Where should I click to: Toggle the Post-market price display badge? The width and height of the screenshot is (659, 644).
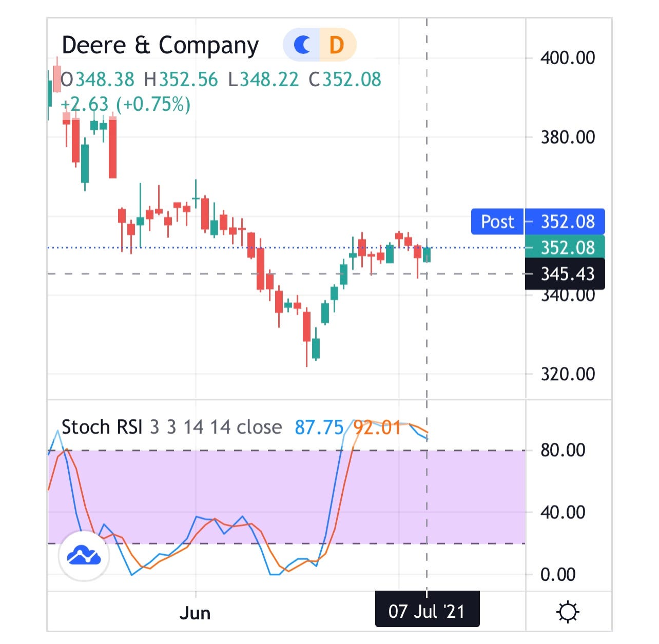click(538, 222)
